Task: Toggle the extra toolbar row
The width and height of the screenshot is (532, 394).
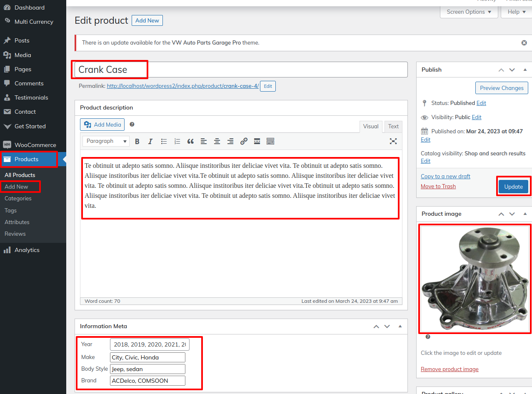Action: tap(270, 142)
